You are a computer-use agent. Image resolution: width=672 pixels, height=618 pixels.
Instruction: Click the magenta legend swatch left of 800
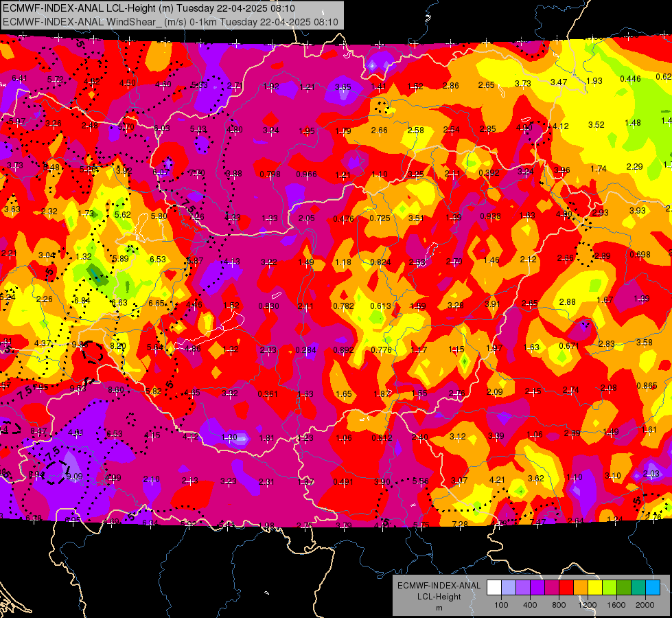552,588
